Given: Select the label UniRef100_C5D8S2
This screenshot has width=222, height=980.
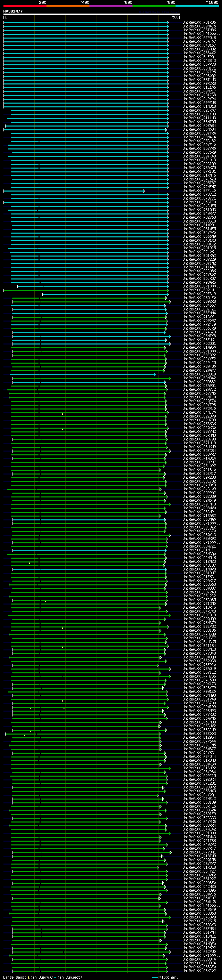Looking at the screenshot, I should (199, 382).
